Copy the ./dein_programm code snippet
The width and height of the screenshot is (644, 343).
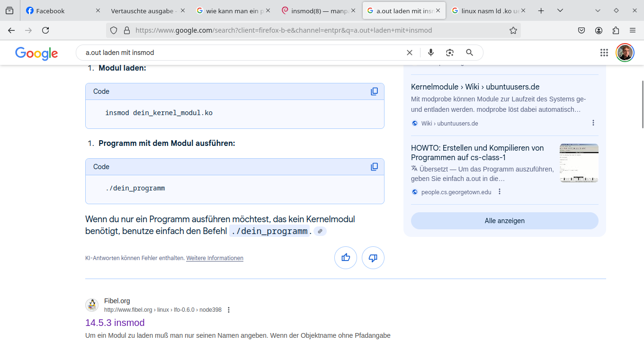point(374,166)
